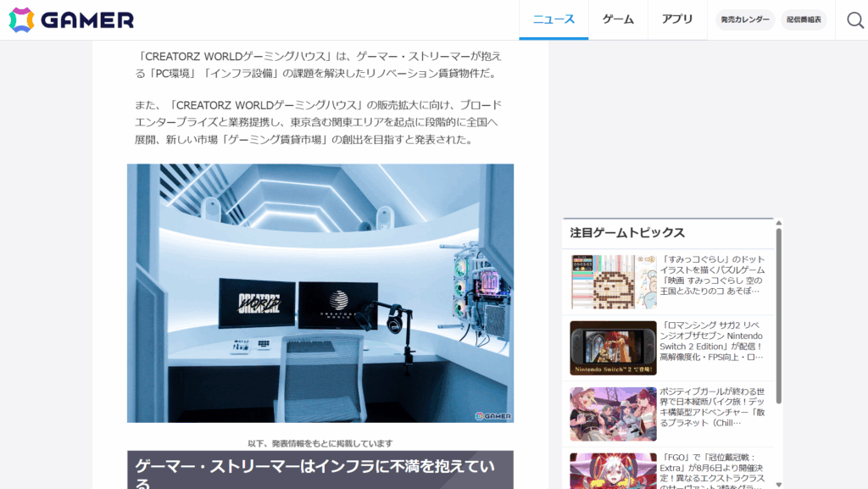The image size is (868, 489).
Task: View the CREATORZ WORLD gaming room image
Action: tap(320, 293)
